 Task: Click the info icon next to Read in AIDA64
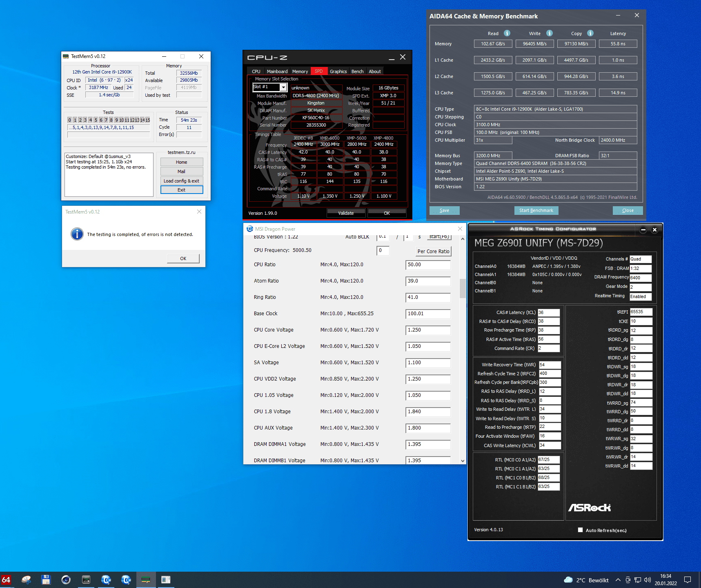pos(507,33)
